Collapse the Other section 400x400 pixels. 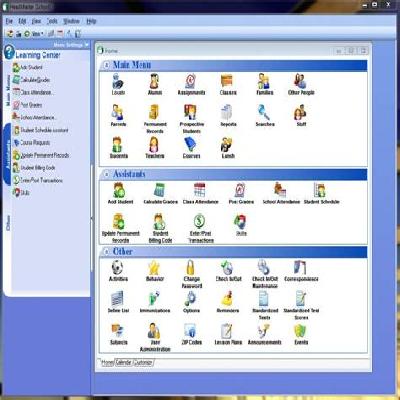coord(106,252)
